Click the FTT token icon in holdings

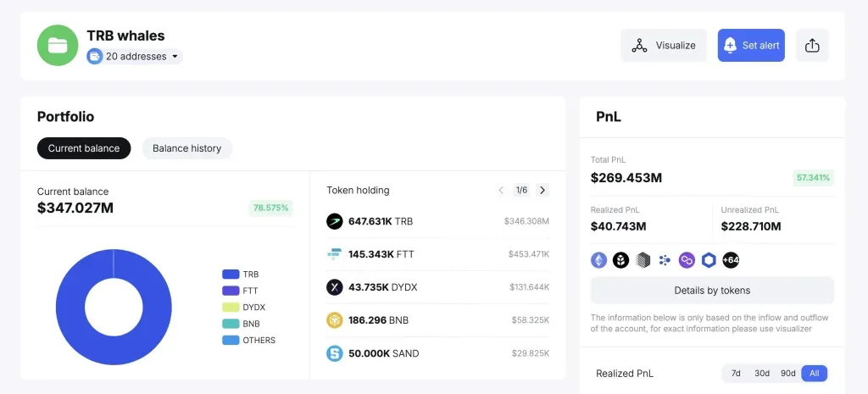click(x=335, y=254)
